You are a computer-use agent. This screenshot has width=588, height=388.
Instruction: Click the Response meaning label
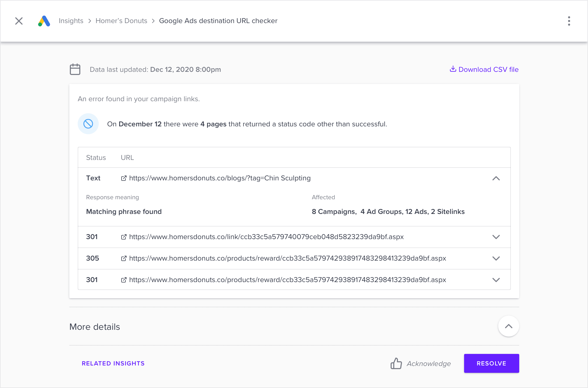click(x=112, y=197)
